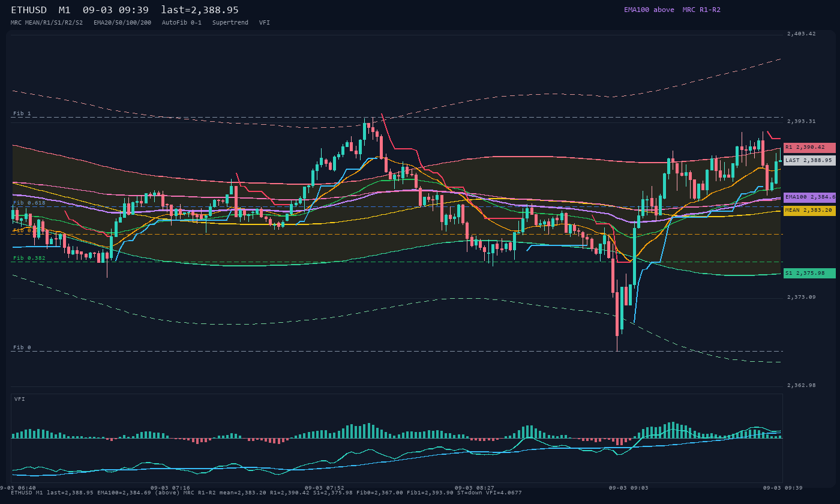Click the bottom status summary line

coord(266,493)
